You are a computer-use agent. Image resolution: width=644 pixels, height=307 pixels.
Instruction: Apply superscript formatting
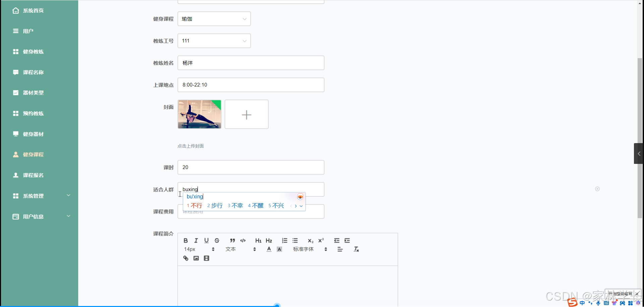point(321,241)
